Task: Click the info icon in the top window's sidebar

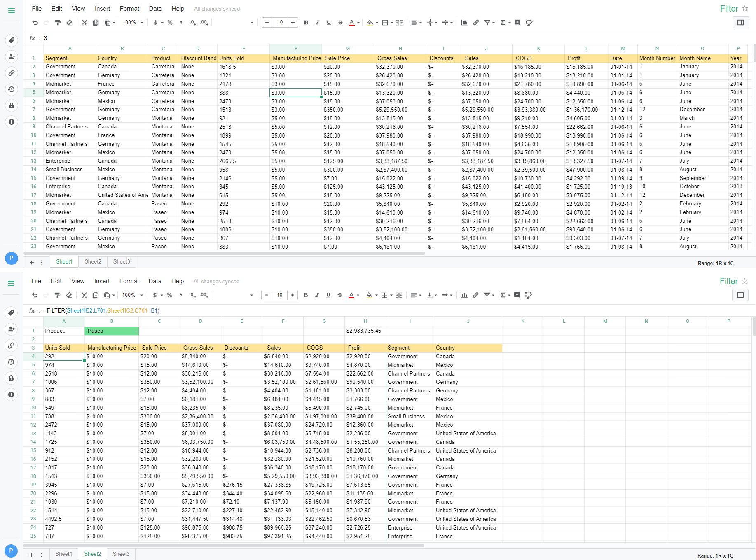Action: pos(12,122)
